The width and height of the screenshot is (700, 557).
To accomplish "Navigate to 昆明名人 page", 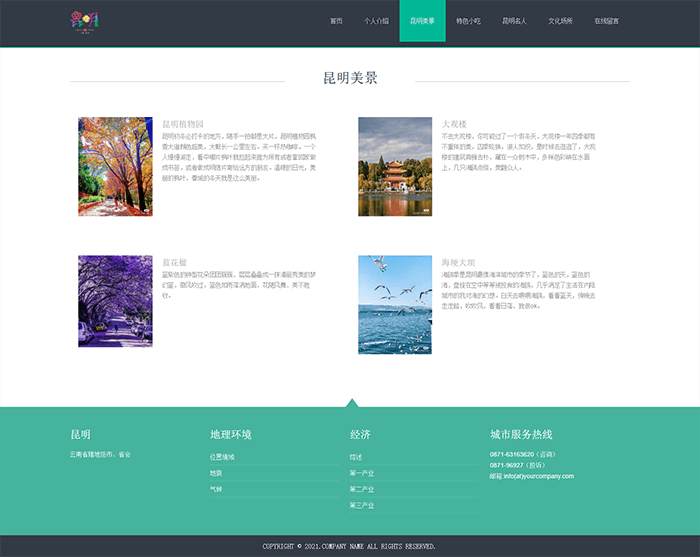I will point(514,21).
